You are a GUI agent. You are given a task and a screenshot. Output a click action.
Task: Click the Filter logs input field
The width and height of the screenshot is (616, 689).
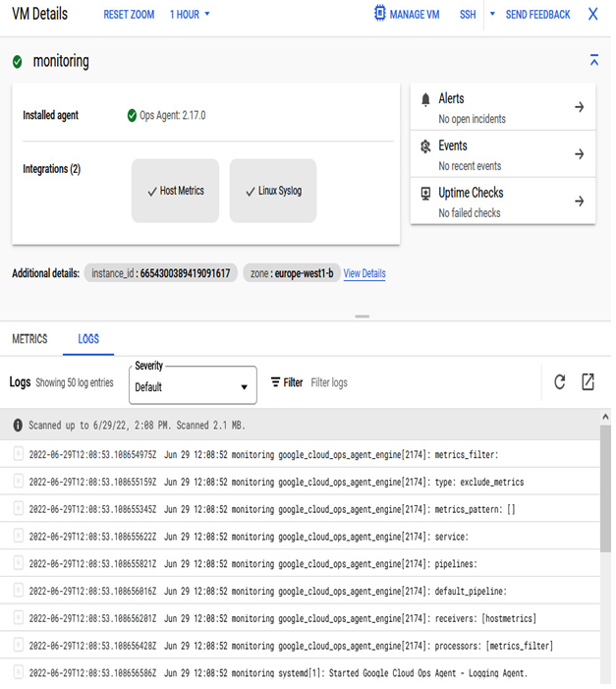click(x=421, y=382)
